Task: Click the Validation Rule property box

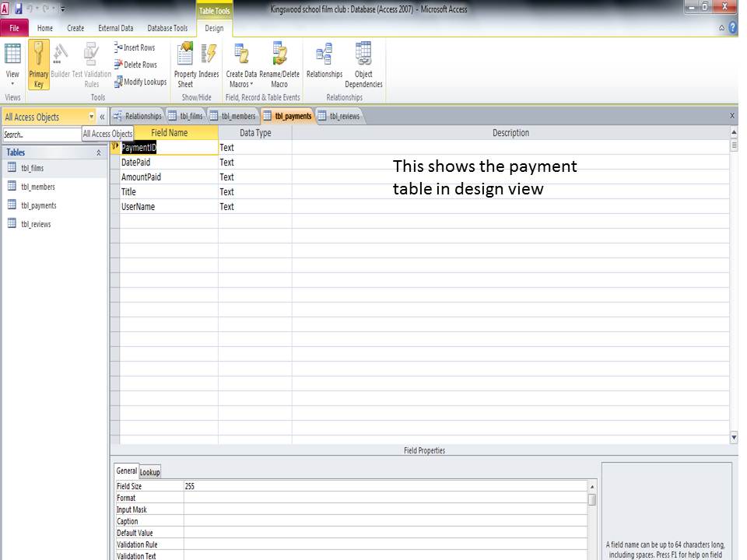Action: pyautogui.click(x=385, y=544)
